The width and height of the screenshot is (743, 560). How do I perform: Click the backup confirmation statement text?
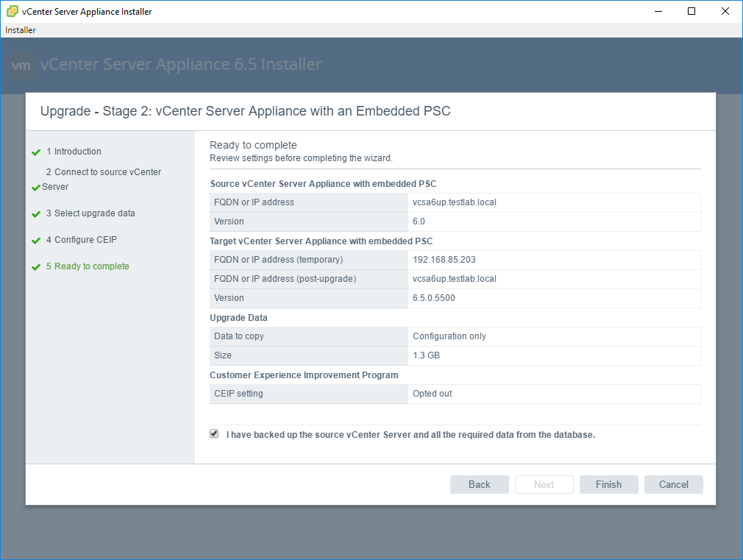(410, 435)
